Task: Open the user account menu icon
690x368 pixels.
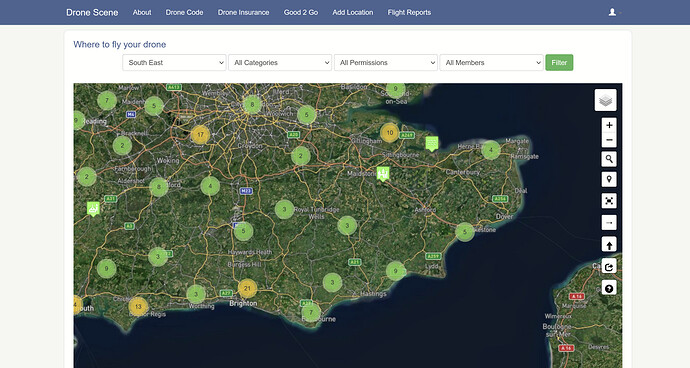Action: tap(614, 12)
